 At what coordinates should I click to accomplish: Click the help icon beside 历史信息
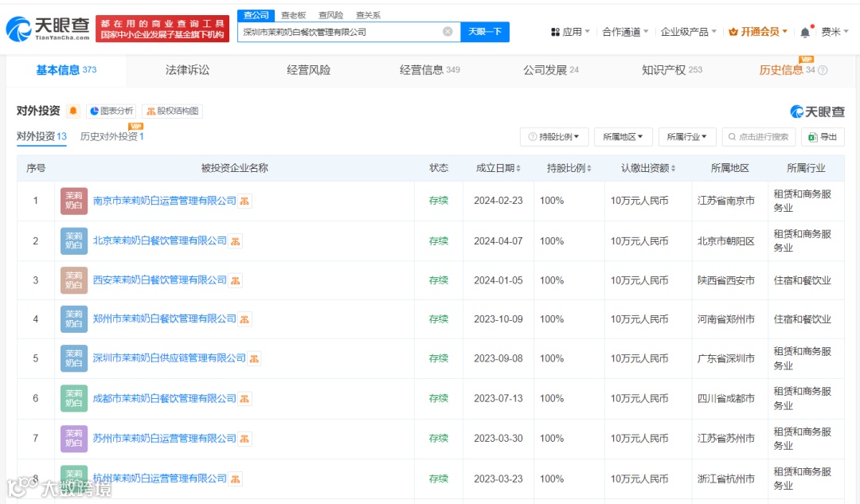pos(823,70)
